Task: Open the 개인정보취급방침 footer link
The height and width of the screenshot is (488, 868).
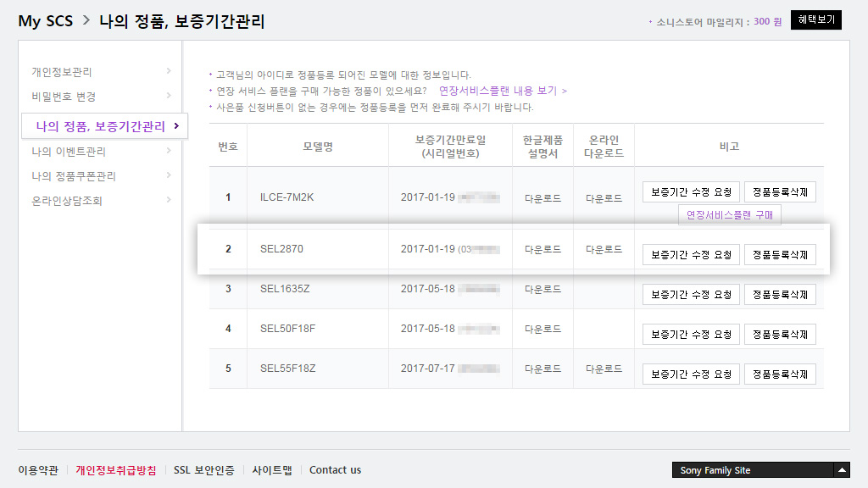Action: (x=116, y=470)
